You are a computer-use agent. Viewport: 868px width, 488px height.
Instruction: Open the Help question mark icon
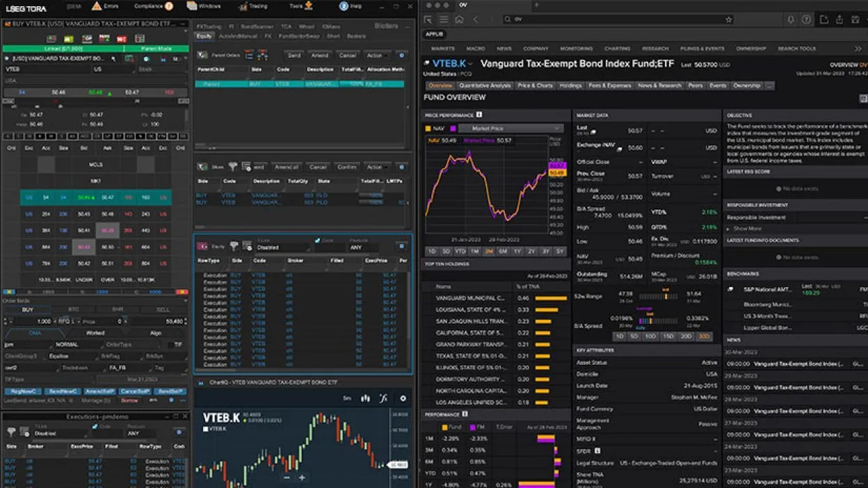pos(344,6)
